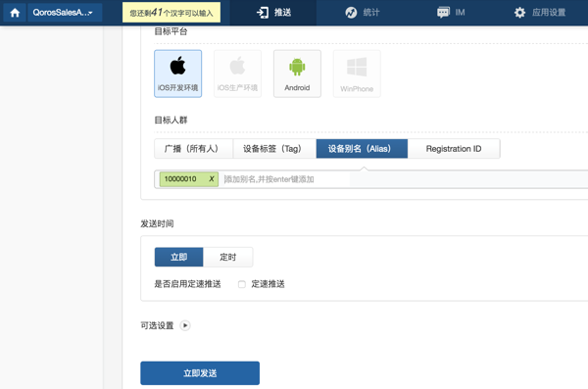Click the yellow 您还剩41个汉字可以输入 notice
The height and width of the screenshot is (389, 588).
click(x=171, y=13)
